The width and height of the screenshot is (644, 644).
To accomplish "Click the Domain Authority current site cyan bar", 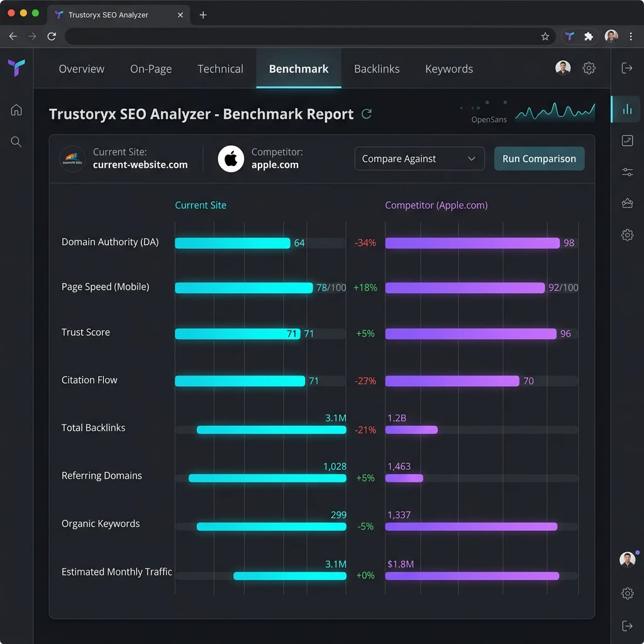I will pyautogui.click(x=233, y=243).
